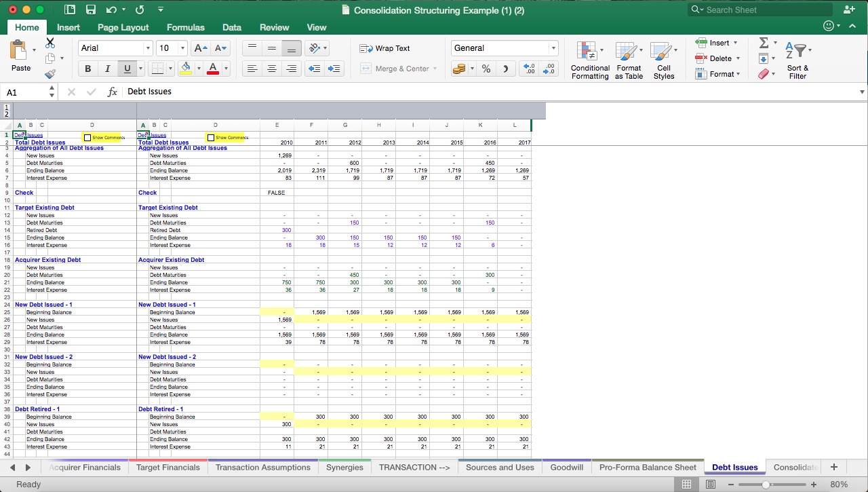Toggle the first Show Comments checkbox

click(87, 138)
